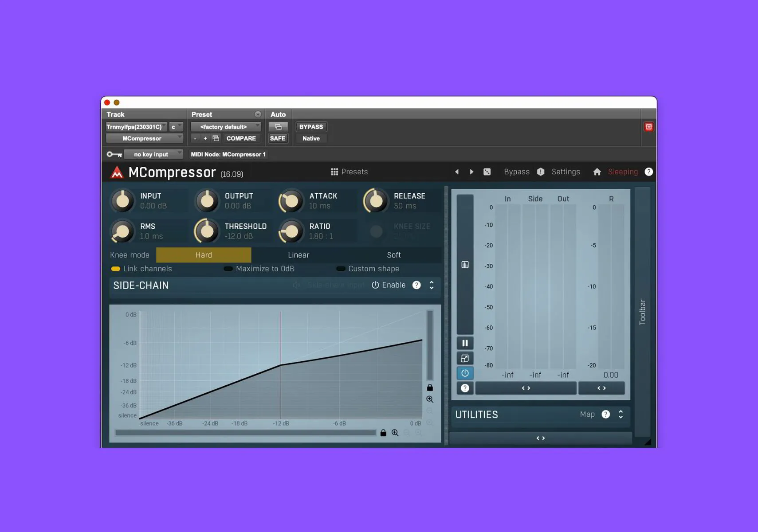The image size is (758, 532).
Task: Open the Preset dropdown arrow
Action: click(x=258, y=114)
